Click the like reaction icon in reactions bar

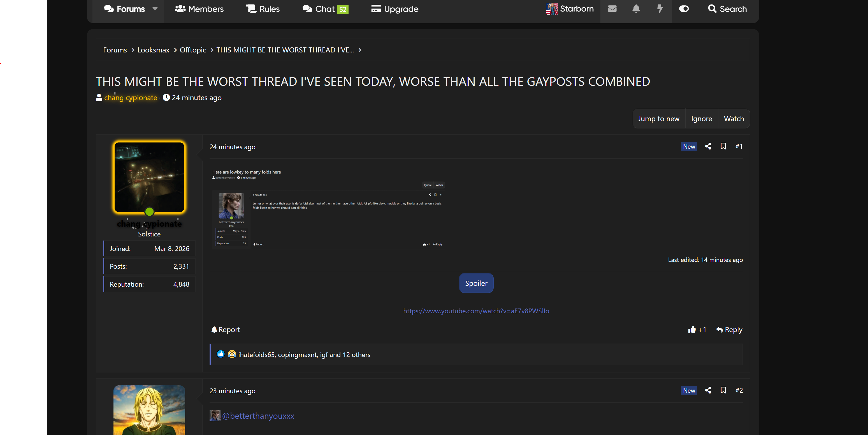click(x=221, y=354)
